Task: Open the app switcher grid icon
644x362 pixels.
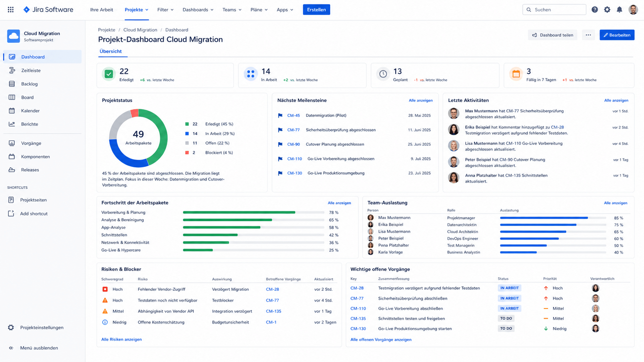Action: coord(11,10)
